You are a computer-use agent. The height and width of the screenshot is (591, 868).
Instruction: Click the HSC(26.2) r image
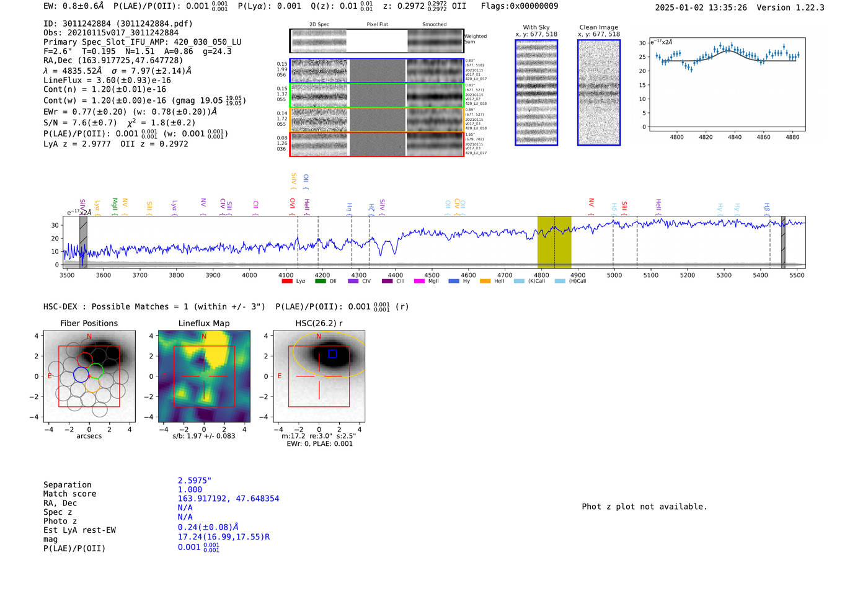coord(319,376)
